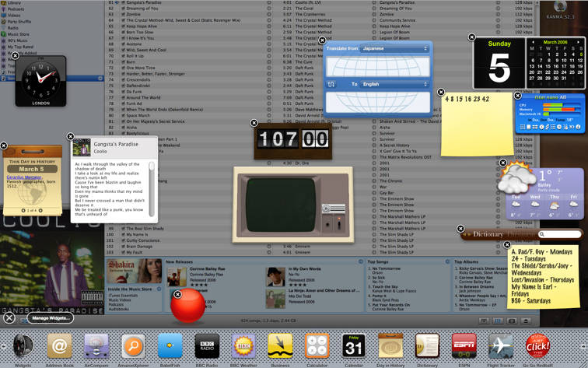Open the Calendar widget icon in the bar
The image size is (588, 368).
click(354, 346)
